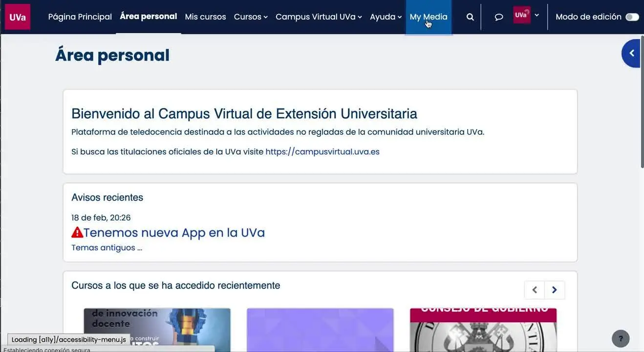Go to Página Principal
This screenshot has width=644, height=352.
point(80,17)
